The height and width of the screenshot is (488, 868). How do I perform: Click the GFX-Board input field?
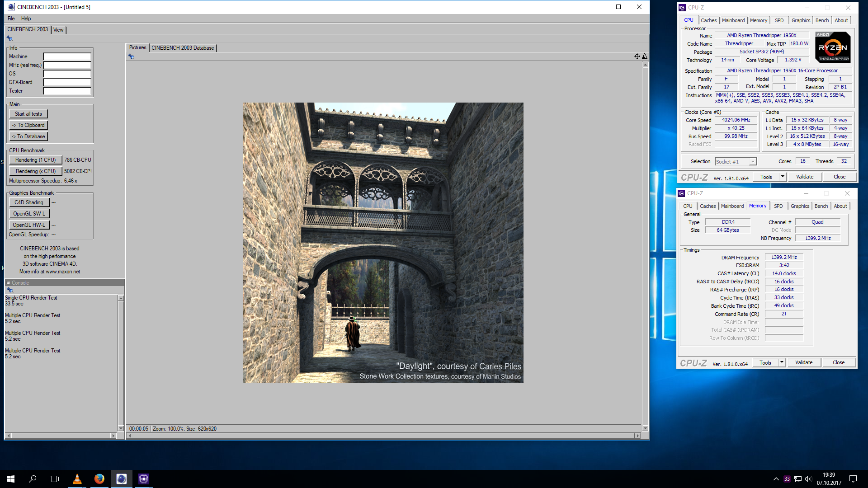pyautogui.click(x=67, y=82)
